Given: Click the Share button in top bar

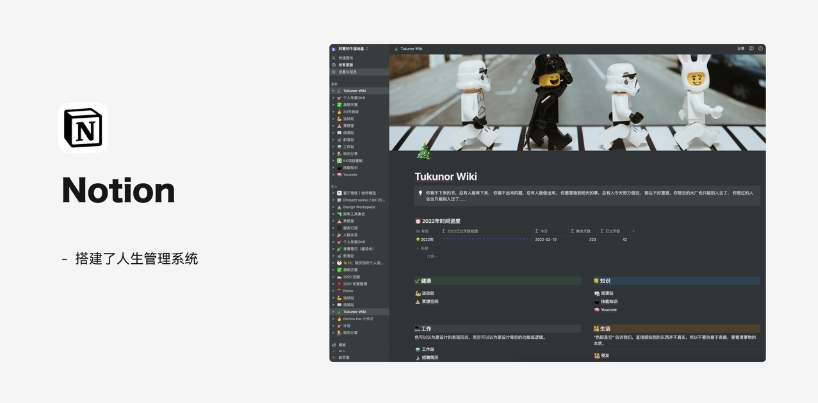Looking at the screenshot, I should pyautogui.click(x=740, y=49).
